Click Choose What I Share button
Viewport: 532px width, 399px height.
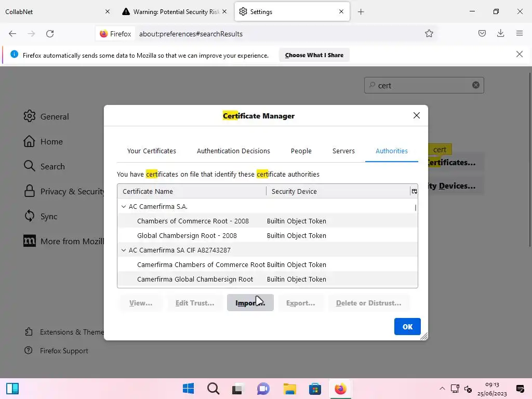[x=314, y=55]
